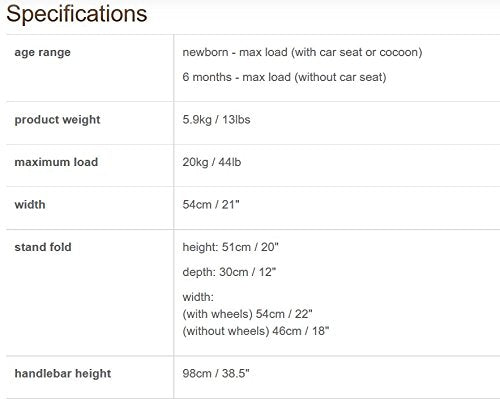This screenshot has height=399, width=500.
Task: Click the 98cm / 38.5" value
Action: point(216,373)
